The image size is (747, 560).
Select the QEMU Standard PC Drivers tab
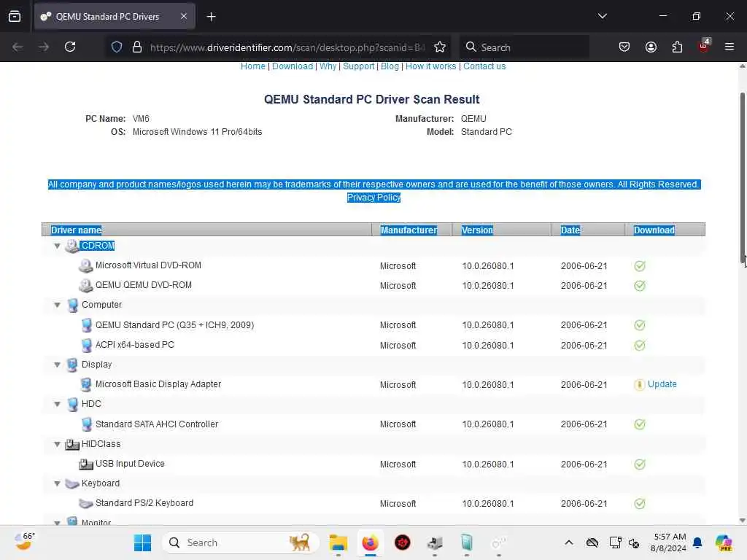tap(115, 16)
